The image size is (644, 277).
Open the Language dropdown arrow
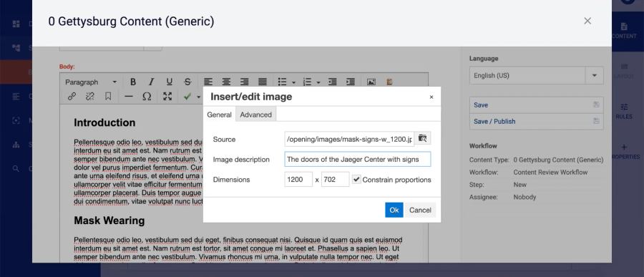595,76
